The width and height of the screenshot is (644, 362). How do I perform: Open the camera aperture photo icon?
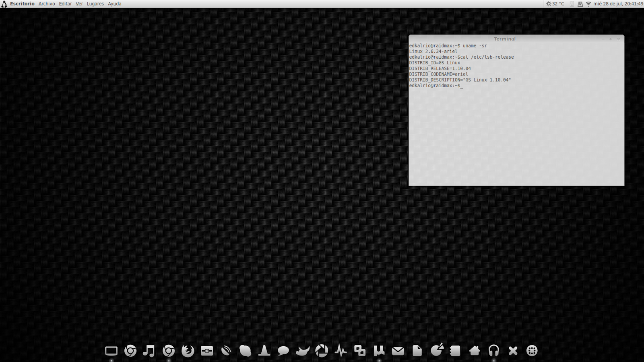pos(322,351)
